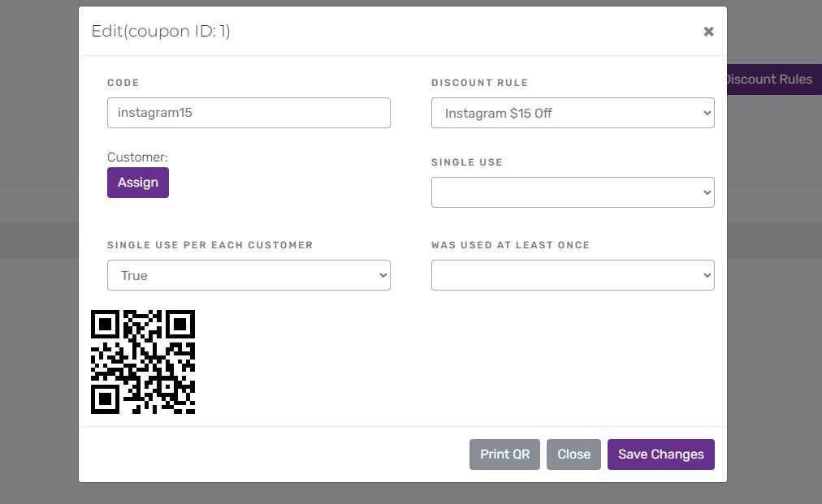The image size is (822, 504).
Task: Open Single Use Per Each Customer dropdown
Action: pyautogui.click(x=249, y=275)
